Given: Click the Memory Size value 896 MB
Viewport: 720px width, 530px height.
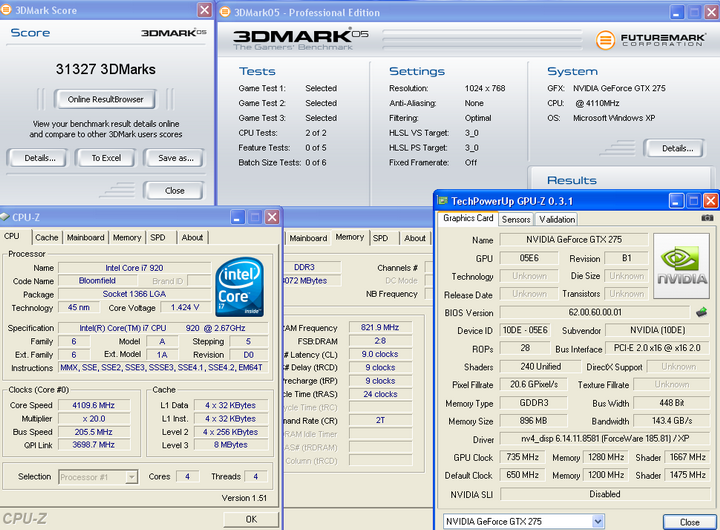Looking at the screenshot, I should pos(533,421).
